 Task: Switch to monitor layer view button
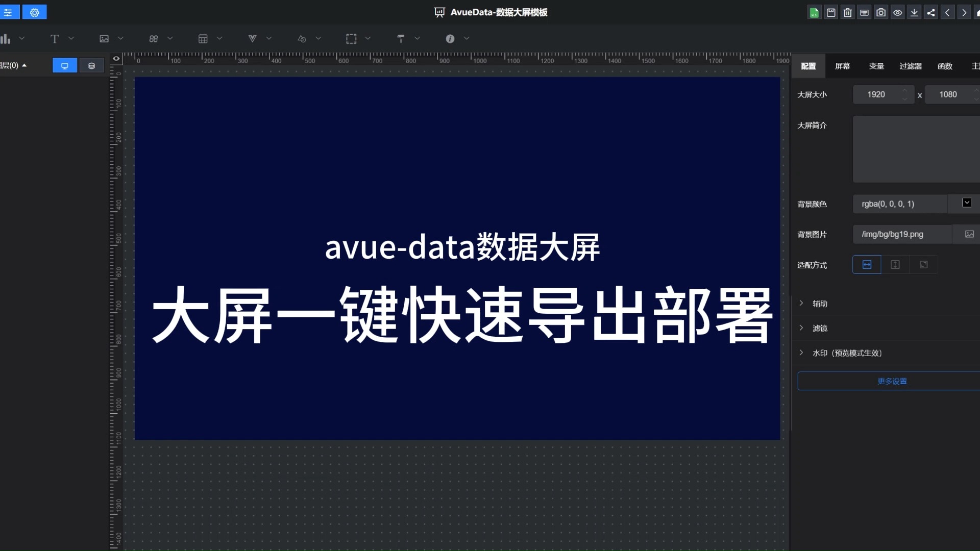click(65, 66)
